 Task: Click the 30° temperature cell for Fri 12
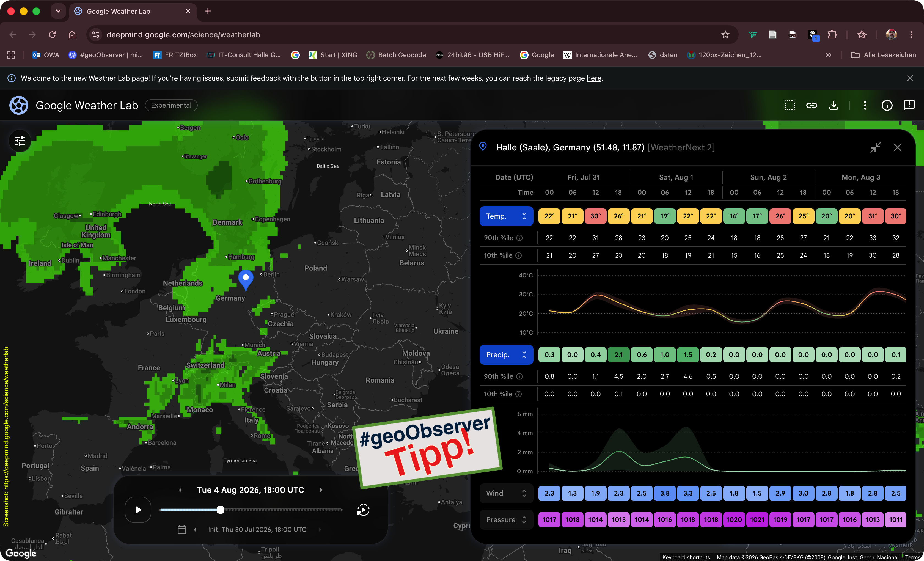[x=595, y=216]
